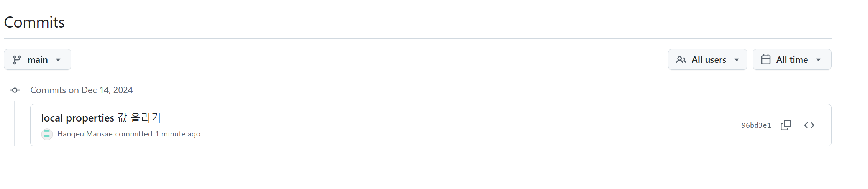Open the All time dropdown arrow
868x189 pixels.
(x=819, y=60)
